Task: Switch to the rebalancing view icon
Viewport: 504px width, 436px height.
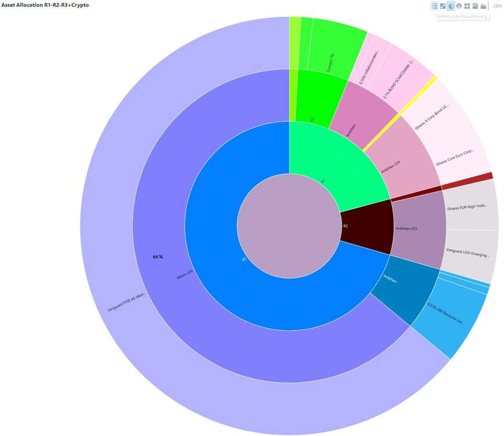Action: (x=443, y=6)
